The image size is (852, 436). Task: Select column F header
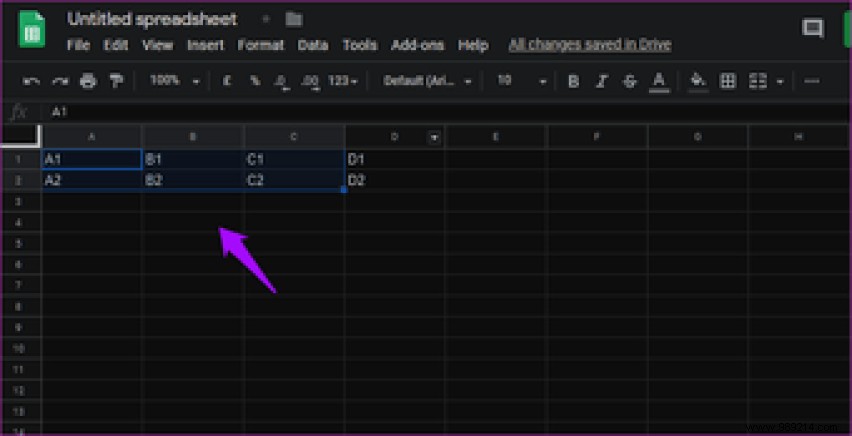coord(597,137)
